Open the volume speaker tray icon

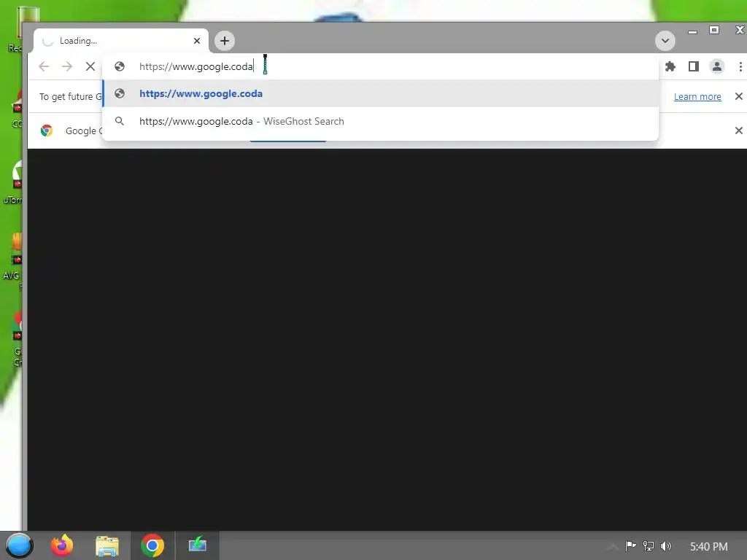click(x=666, y=546)
